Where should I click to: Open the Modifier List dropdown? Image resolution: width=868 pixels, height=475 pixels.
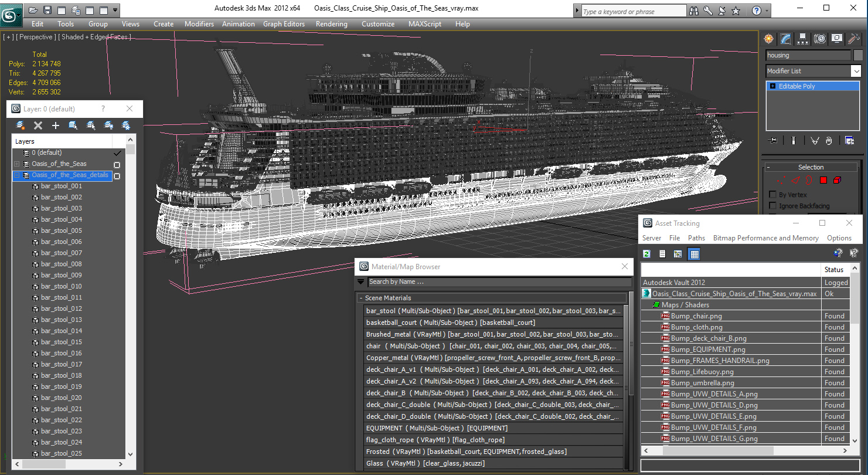856,71
